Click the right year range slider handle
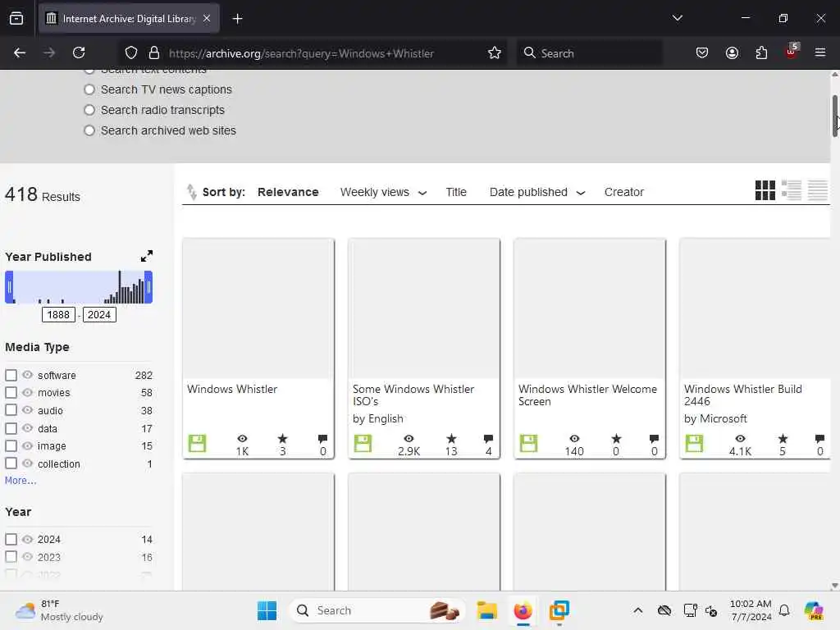This screenshot has height=630, width=840. pos(148,286)
